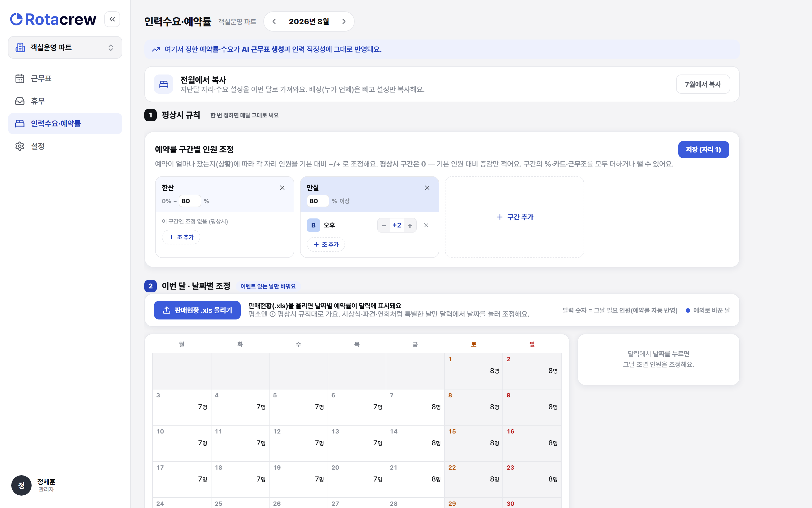Click the inbox icon next to 휴무

(20, 101)
